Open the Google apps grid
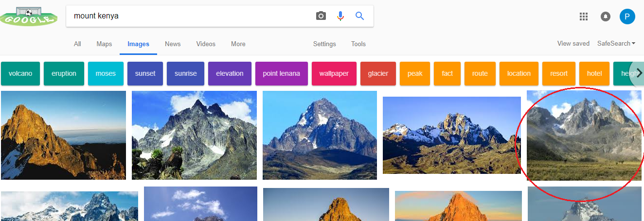 (584, 17)
